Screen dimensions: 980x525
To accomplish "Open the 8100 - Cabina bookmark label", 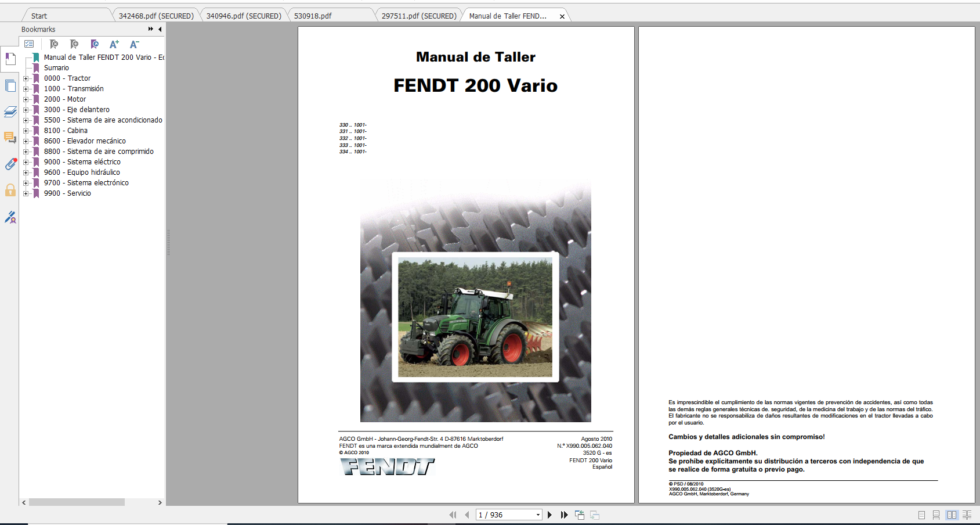I will [66, 131].
